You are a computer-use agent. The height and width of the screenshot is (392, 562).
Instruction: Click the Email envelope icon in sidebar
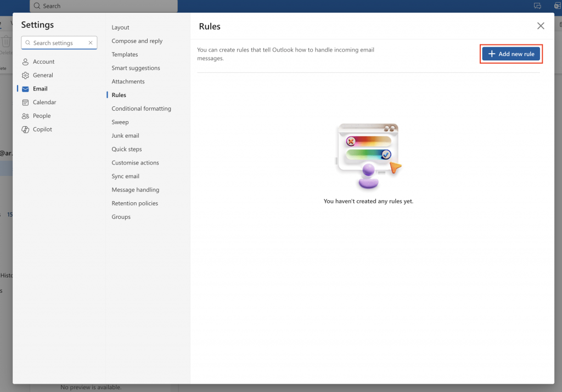coord(25,88)
